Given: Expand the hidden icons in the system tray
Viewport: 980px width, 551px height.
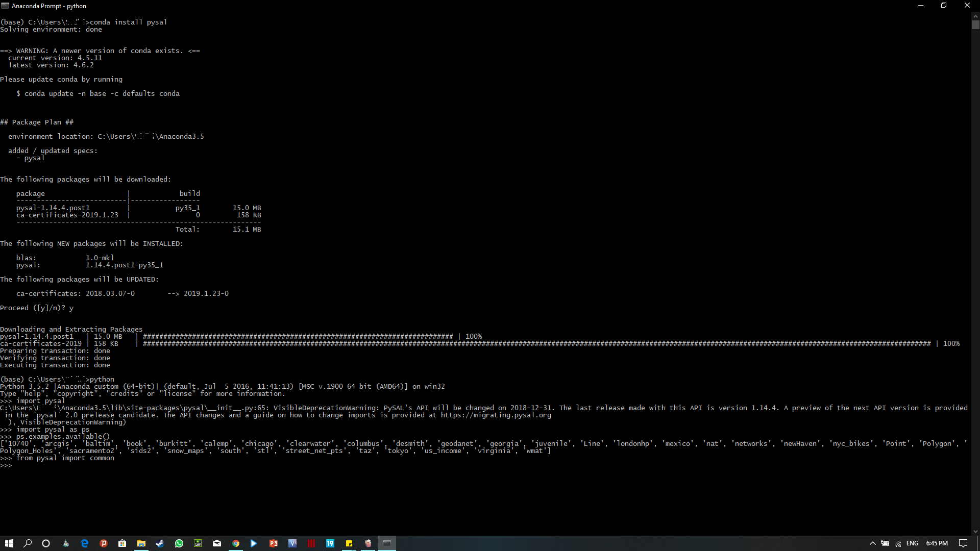Looking at the screenshot, I should 873,543.
